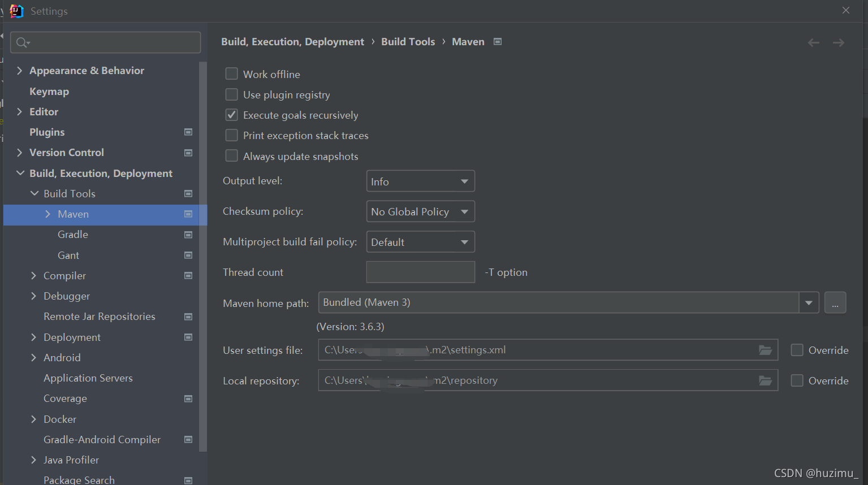This screenshot has height=485, width=868.
Task: Expand the Maven tree node
Action: tap(47, 214)
